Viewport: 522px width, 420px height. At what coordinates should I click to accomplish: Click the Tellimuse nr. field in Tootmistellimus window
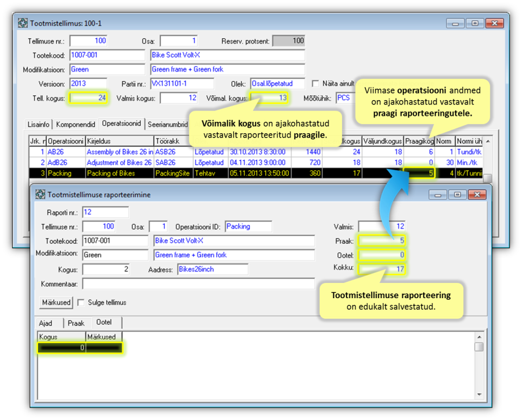coord(88,41)
